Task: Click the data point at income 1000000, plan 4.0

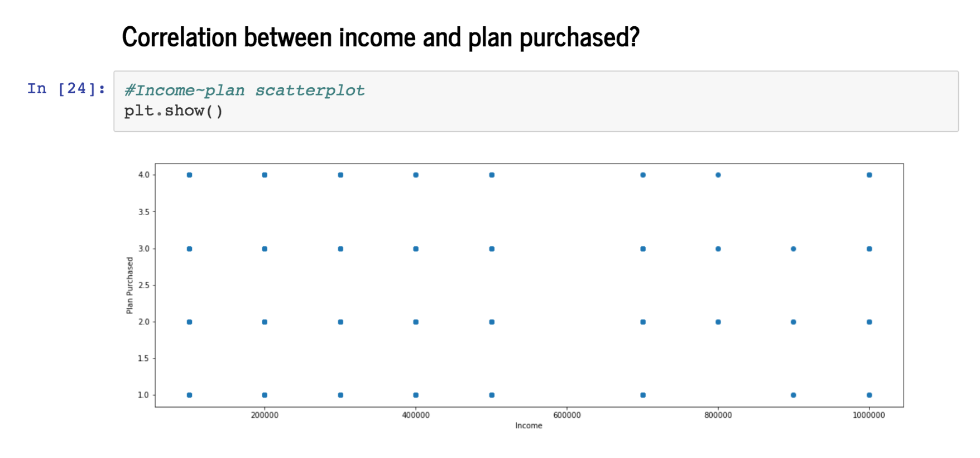Action: 869,175
